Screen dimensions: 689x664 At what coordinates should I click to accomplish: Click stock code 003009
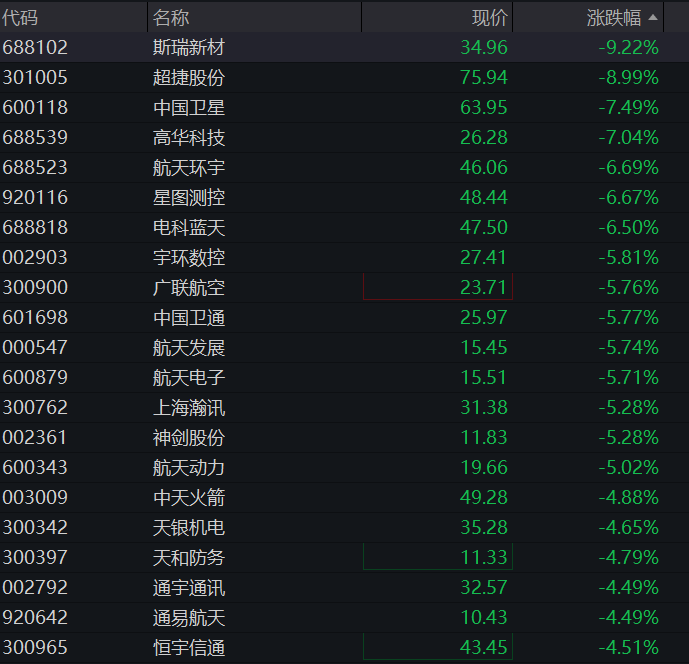point(35,497)
